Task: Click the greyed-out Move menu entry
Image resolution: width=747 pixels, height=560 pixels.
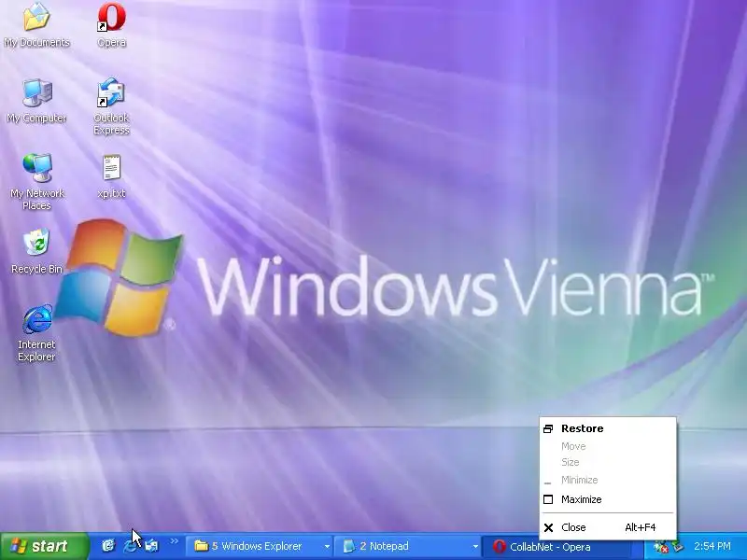Action: (608, 447)
